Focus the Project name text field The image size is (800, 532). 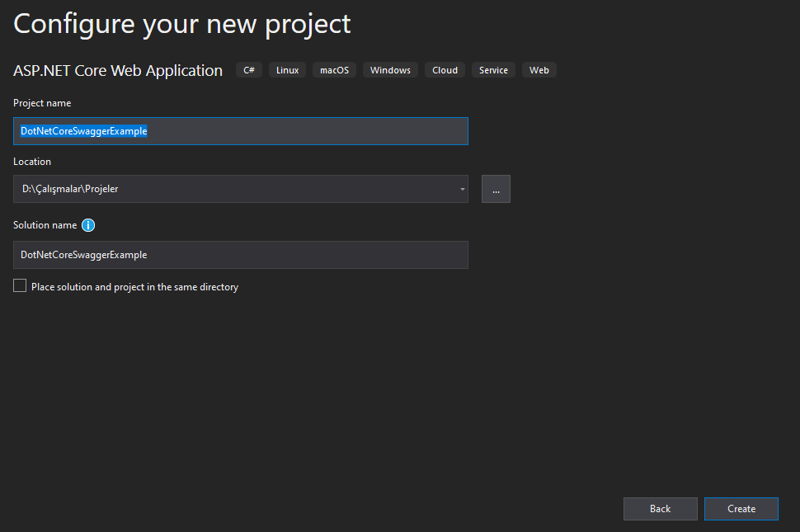tap(240, 131)
